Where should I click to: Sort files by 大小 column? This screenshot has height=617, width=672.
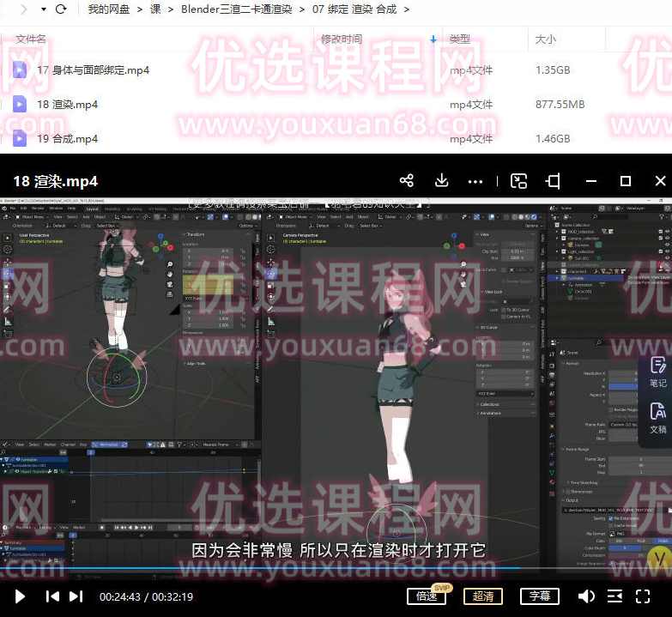(546, 39)
